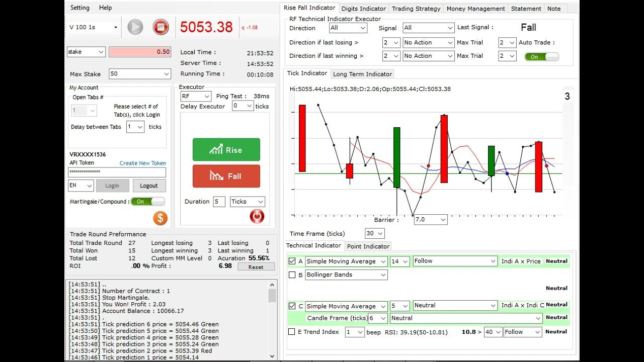This screenshot has width=644, height=362.
Task: Click the log panel scrollbar thumb
Action: pyautogui.click(x=272, y=296)
